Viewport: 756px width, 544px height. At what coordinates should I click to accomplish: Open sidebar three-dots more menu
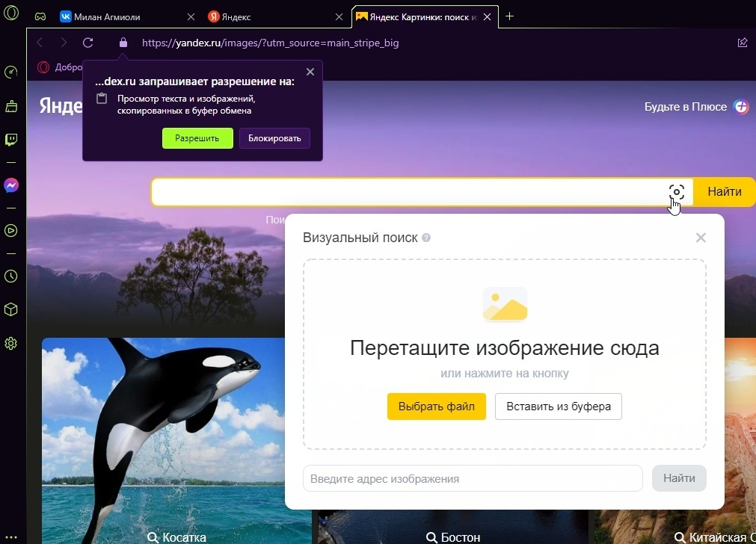[x=11, y=537]
